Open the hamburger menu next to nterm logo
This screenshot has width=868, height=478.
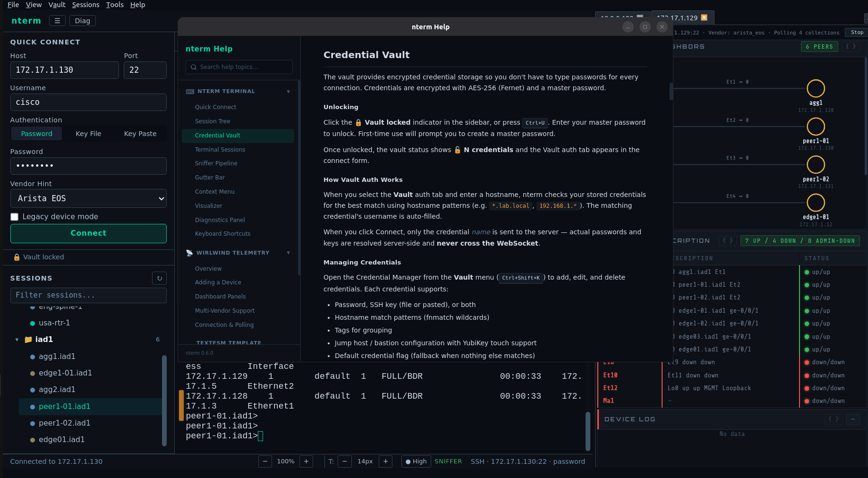57,20
